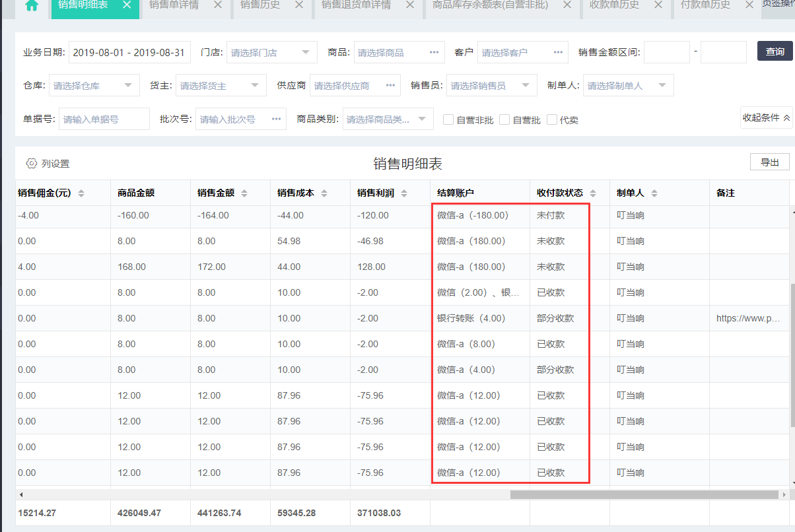Image resolution: width=795 pixels, height=532 pixels.
Task: Open the 商品类别 dropdown
Action: click(x=388, y=119)
